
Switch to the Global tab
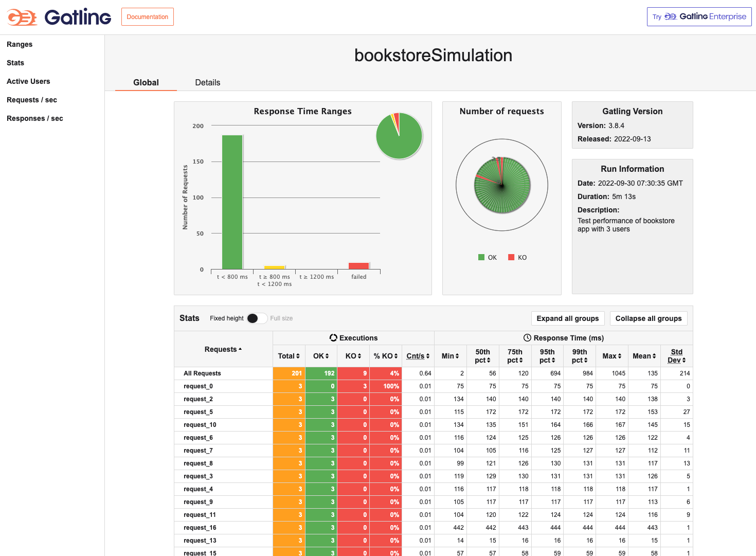point(146,82)
